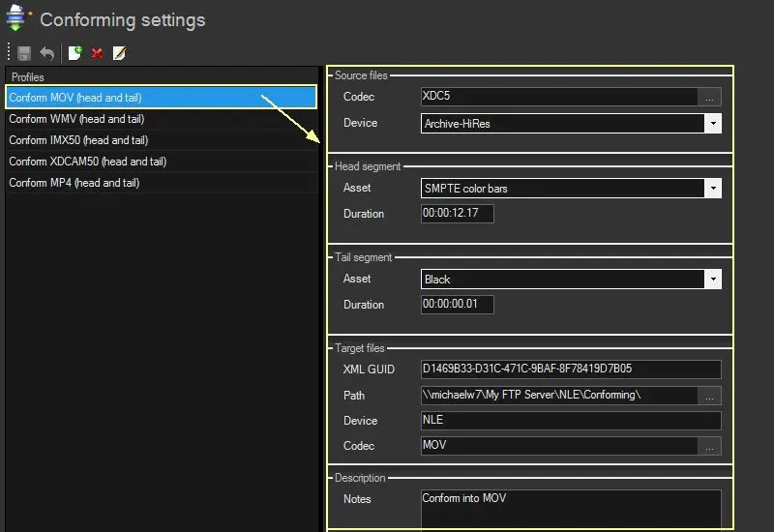Create a new conforming profile

coord(74,53)
